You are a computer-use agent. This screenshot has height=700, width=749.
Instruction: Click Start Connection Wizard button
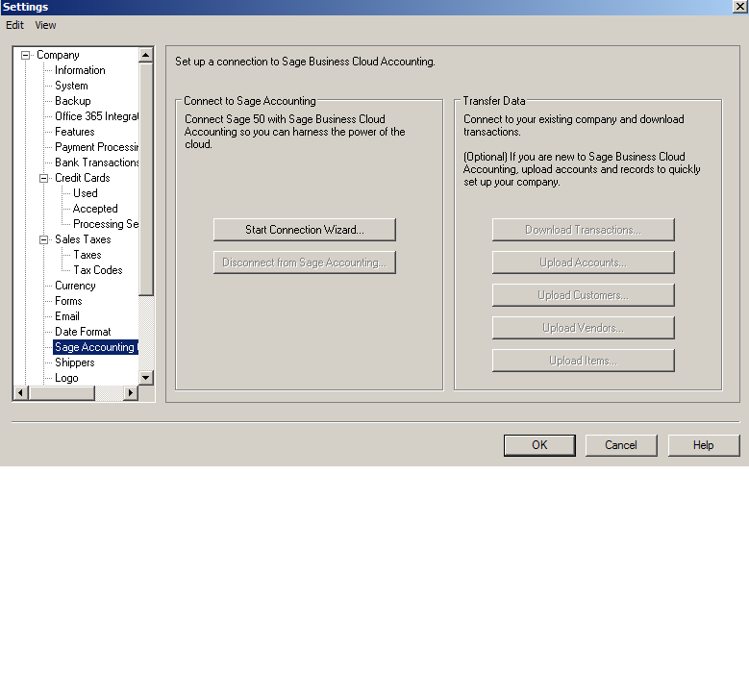click(304, 230)
